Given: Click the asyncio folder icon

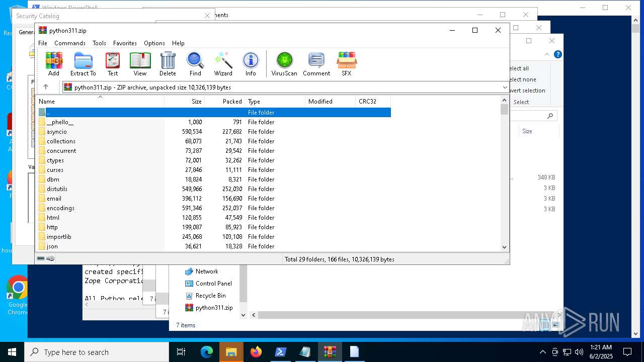Looking at the screenshot, I should 42,132.
